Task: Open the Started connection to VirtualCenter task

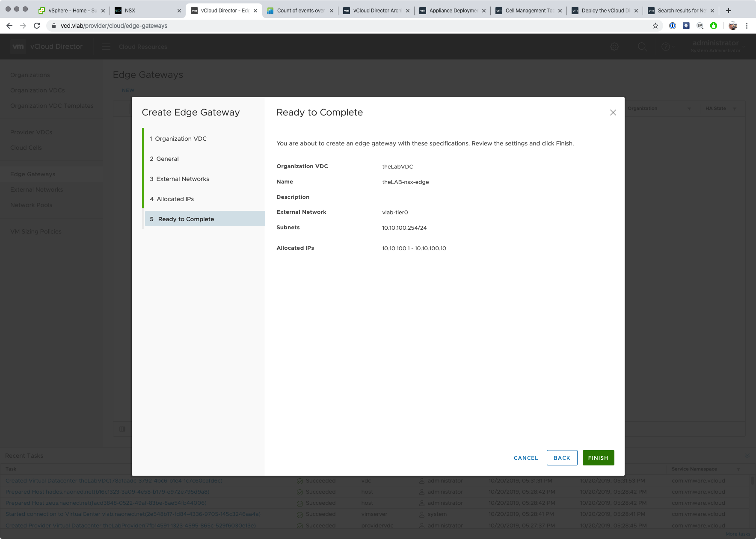Action: pos(133,514)
